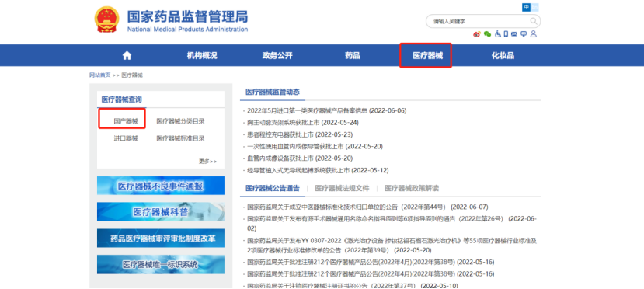
Task: Click 更多>> in 医疗器械查询 panel
Action: click(x=208, y=162)
